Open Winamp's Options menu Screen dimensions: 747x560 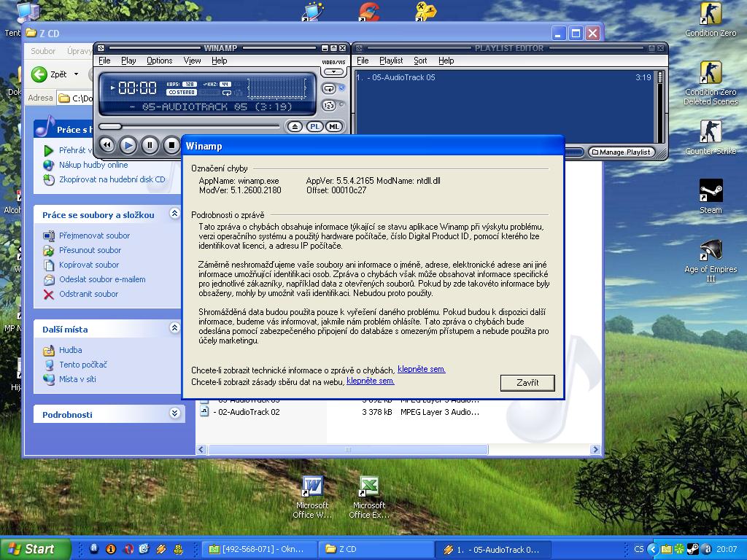(x=159, y=61)
